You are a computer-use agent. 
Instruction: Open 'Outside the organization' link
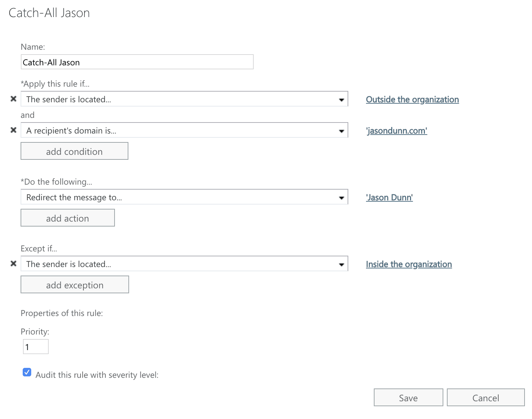(412, 99)
